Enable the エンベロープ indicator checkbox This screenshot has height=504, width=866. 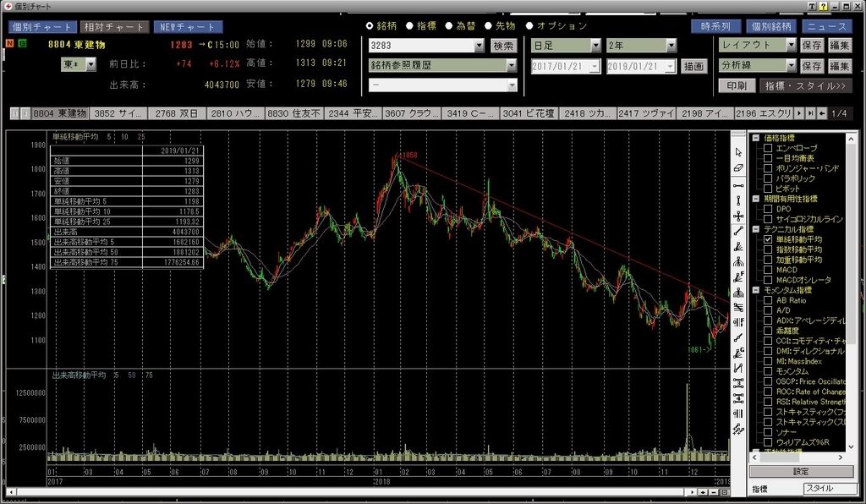768,148
